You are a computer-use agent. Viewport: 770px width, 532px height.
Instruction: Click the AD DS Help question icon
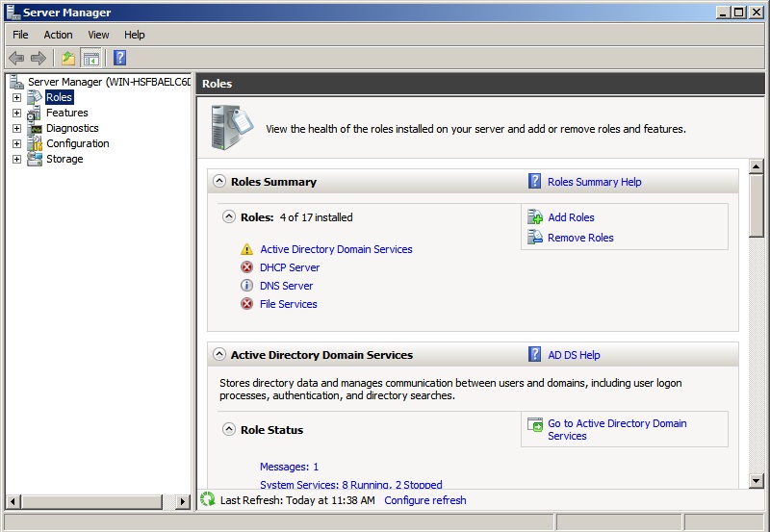pos(535,354)
